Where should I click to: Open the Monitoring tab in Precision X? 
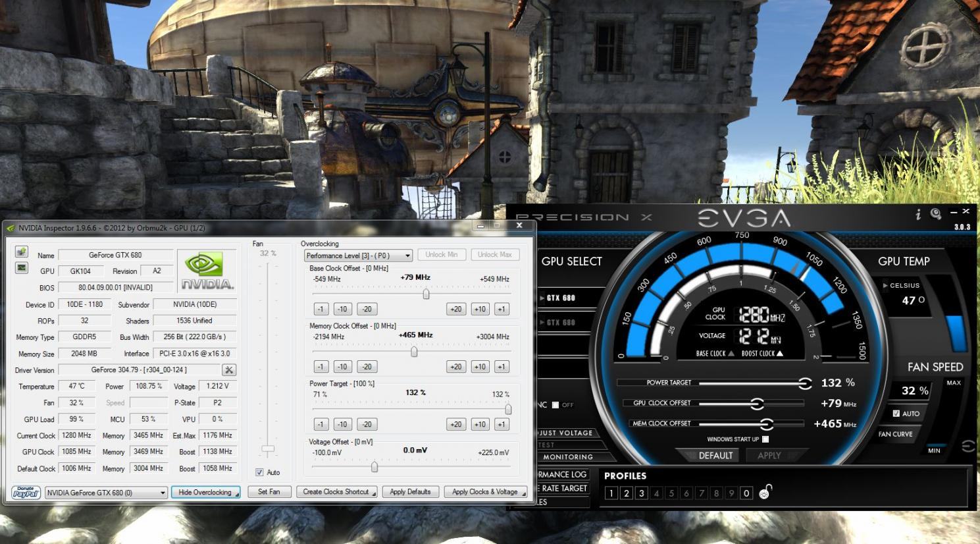tap(567, 456)
